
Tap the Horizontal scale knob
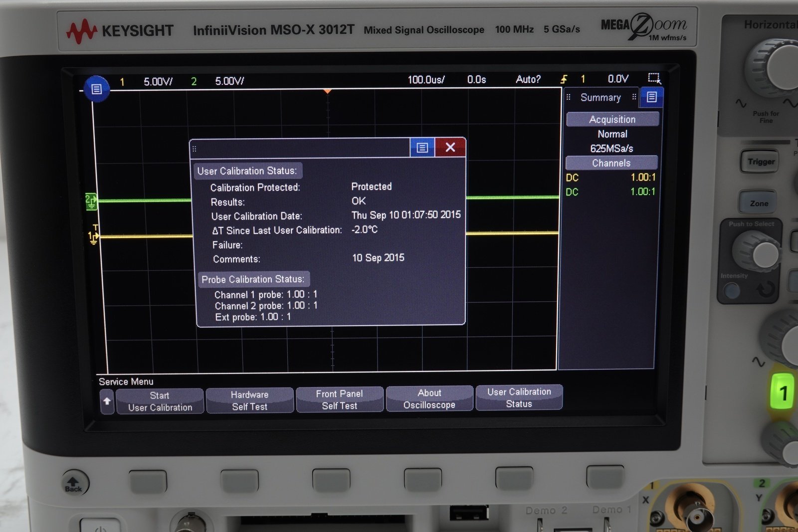[775, 68]
